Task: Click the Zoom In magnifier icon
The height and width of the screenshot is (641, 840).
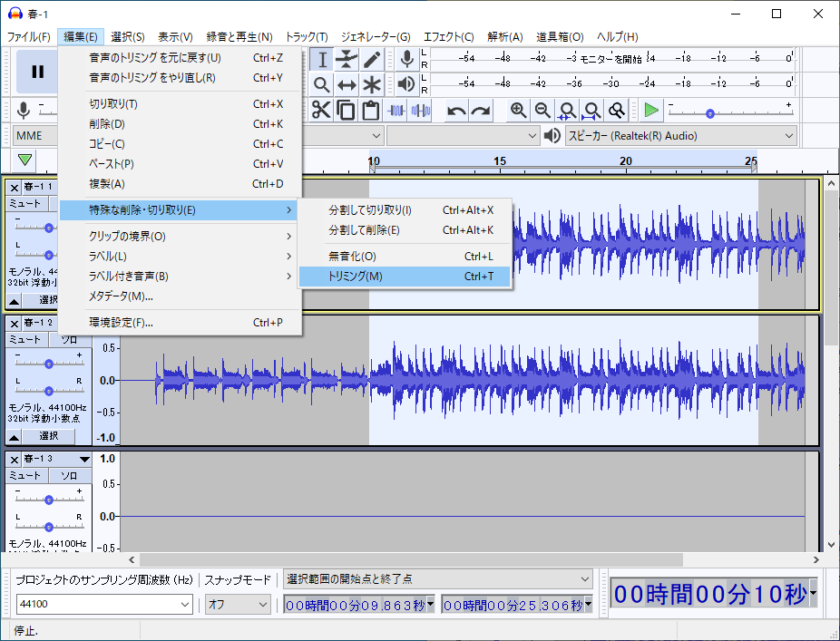Action: point(517,109)
